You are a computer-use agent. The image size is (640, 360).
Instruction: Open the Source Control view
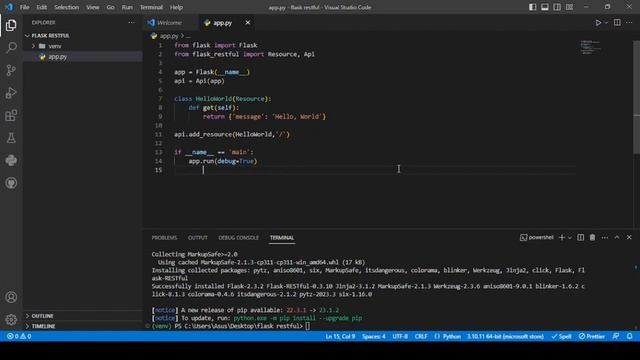pyautogui.click(x=11, y=70)
